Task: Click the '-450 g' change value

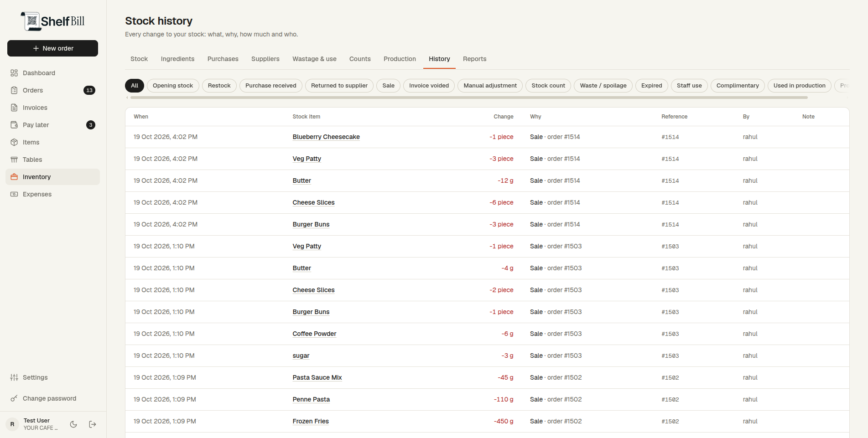Action: point(503,421)
